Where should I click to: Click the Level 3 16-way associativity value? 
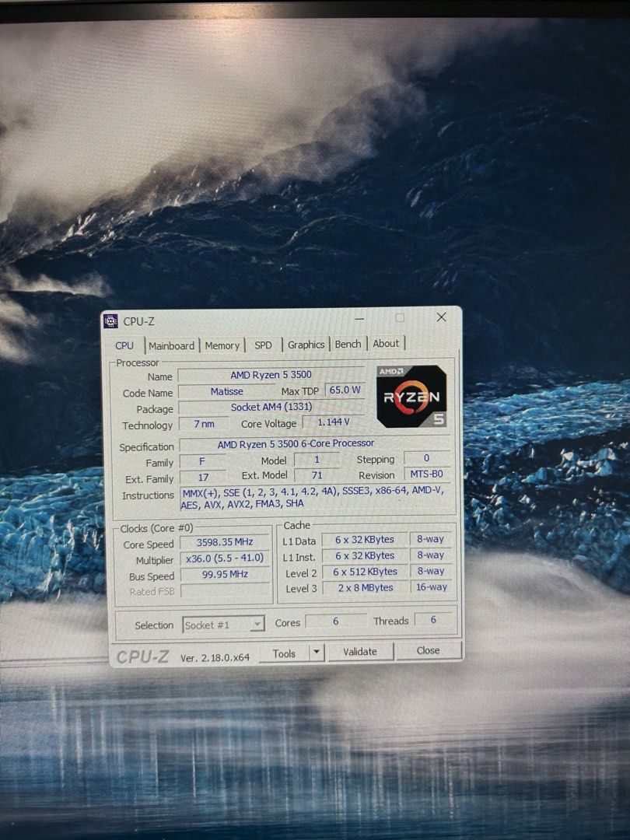coord(431,587)
